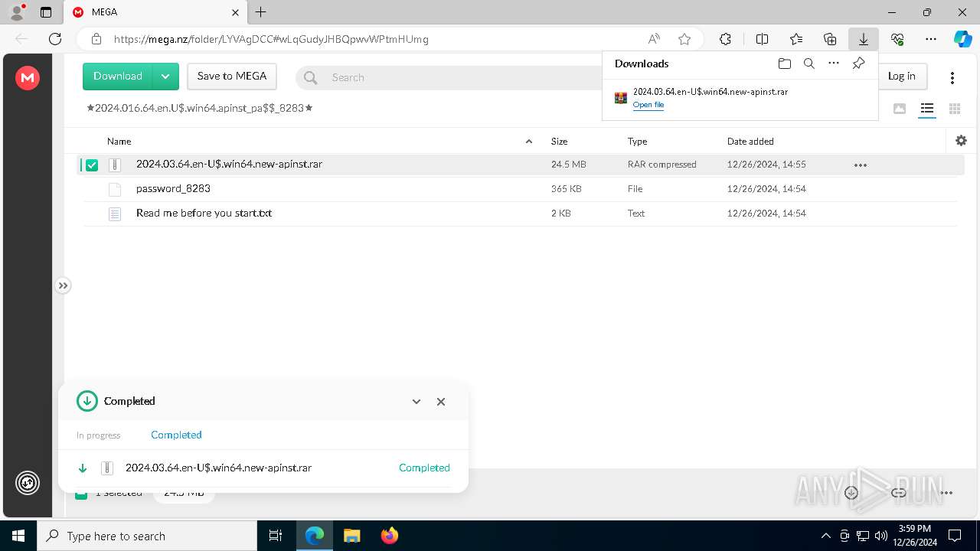Switch to list view
980x551 pixels.
click(x=927, y=109)
